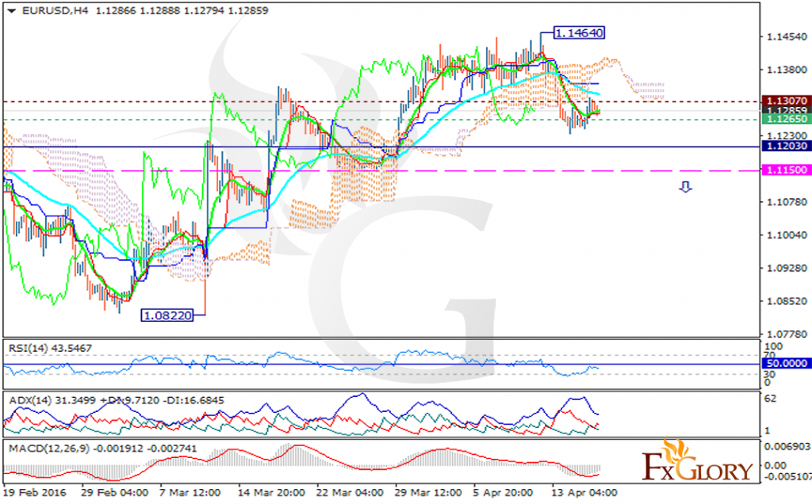Click the 1.13070 resistance level tag

tap(787, 101)
